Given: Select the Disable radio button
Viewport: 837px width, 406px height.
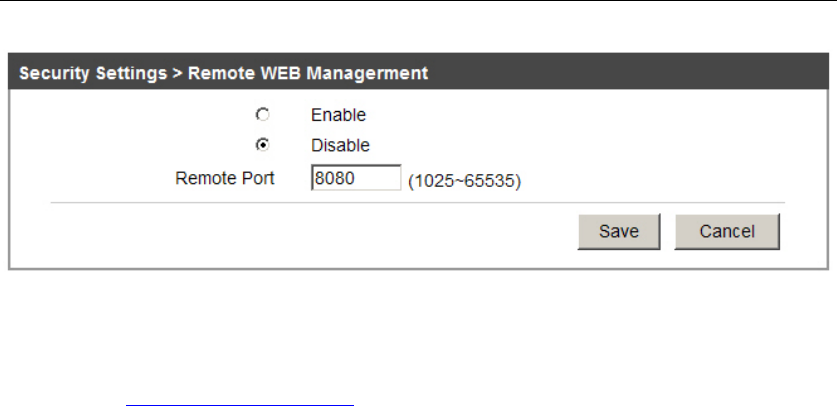Looking at the screenshot, I should click(x=263, y=145).
